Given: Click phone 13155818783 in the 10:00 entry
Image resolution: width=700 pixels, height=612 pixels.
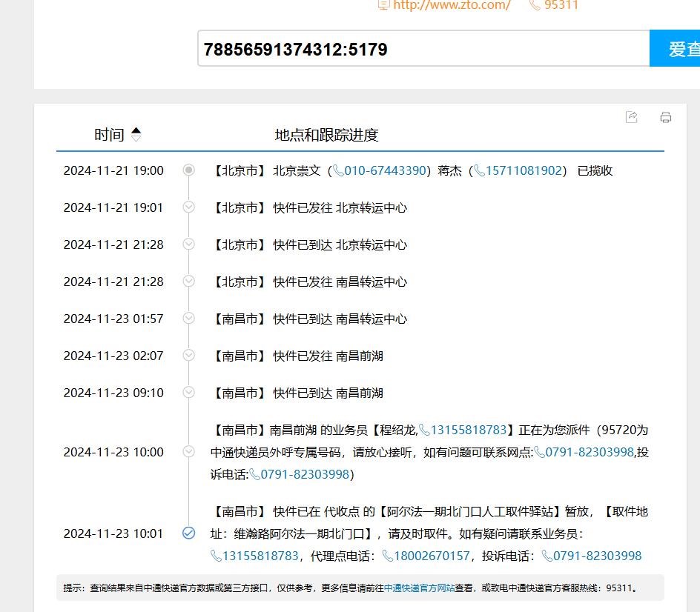Looking at the screenshot, I should (469, 430).
